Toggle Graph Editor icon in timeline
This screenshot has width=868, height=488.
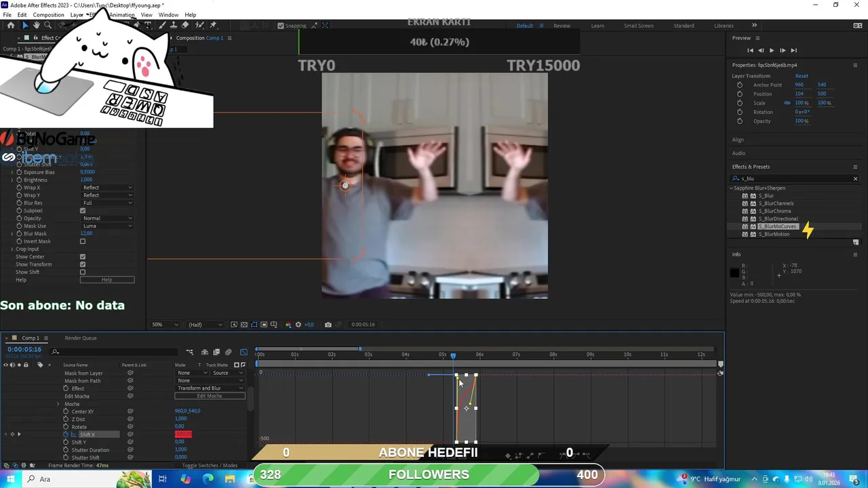(243, 352)
